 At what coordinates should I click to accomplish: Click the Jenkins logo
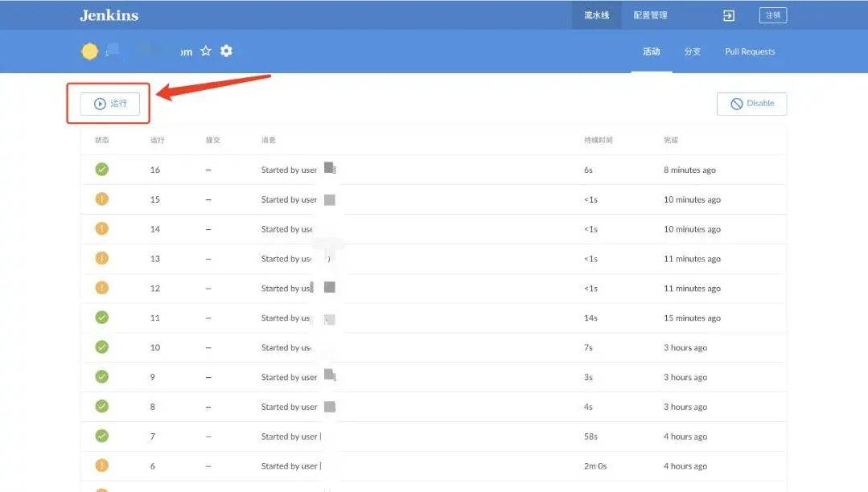pyautogui.click(x=109, y=15)
